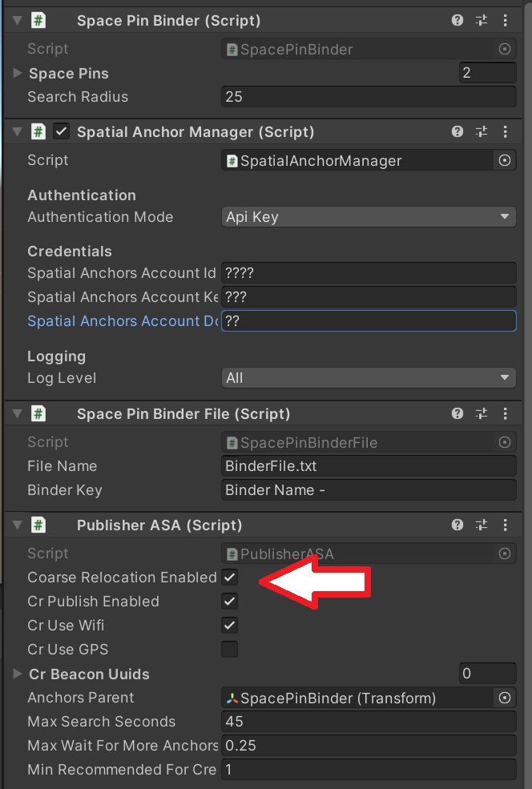Open three-dot menu of Space Pin Binder File
Viewport: 532px width, 789px height.
[x=505, y=413]
